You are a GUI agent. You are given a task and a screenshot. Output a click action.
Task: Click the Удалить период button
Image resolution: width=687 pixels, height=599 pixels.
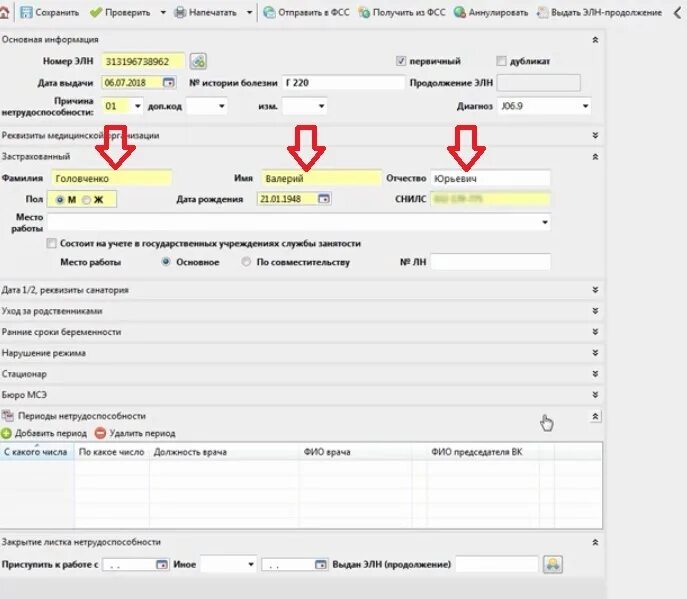(x=135, y=433)
